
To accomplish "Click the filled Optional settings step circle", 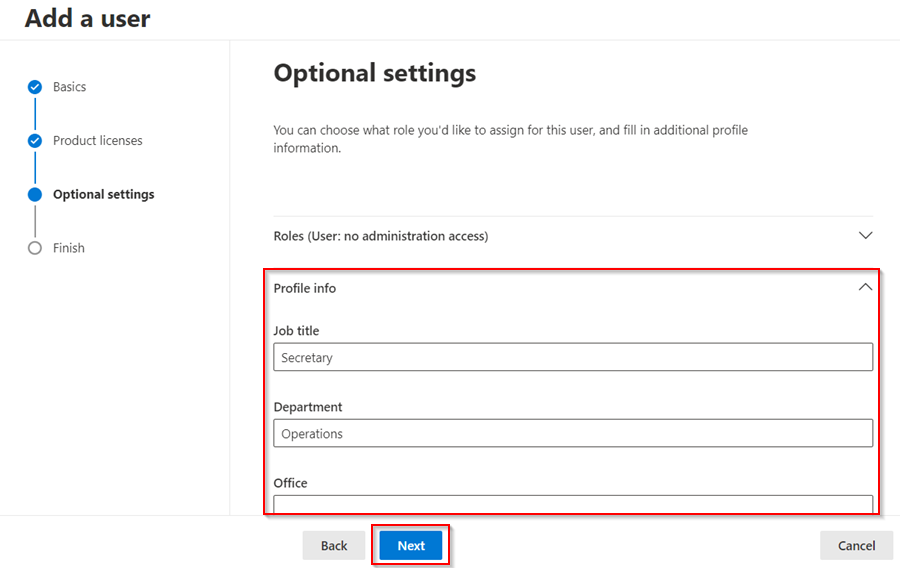I will [x=35, y=194].
